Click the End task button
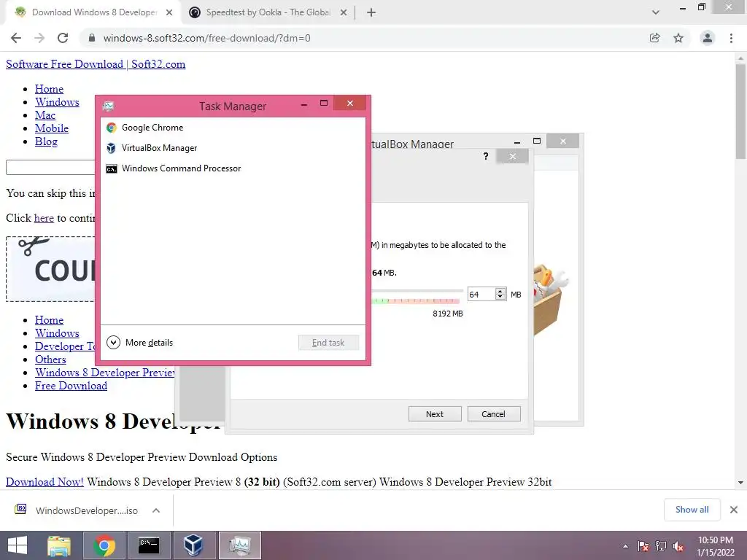Screen dimensions: 747x560 [x=328, y=343]
